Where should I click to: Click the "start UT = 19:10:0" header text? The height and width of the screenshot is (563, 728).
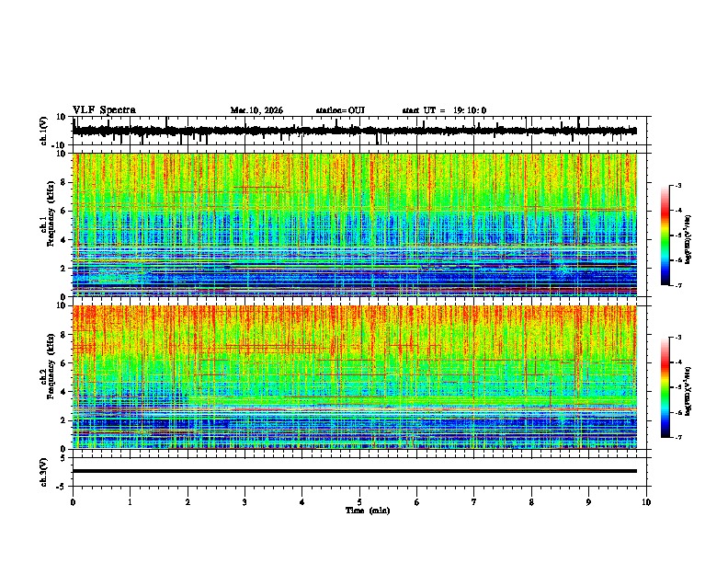[x=444, y=110]
